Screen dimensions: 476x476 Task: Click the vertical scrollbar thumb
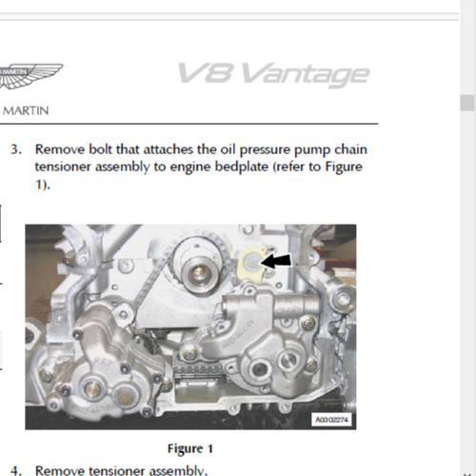(x=467, y=103)
